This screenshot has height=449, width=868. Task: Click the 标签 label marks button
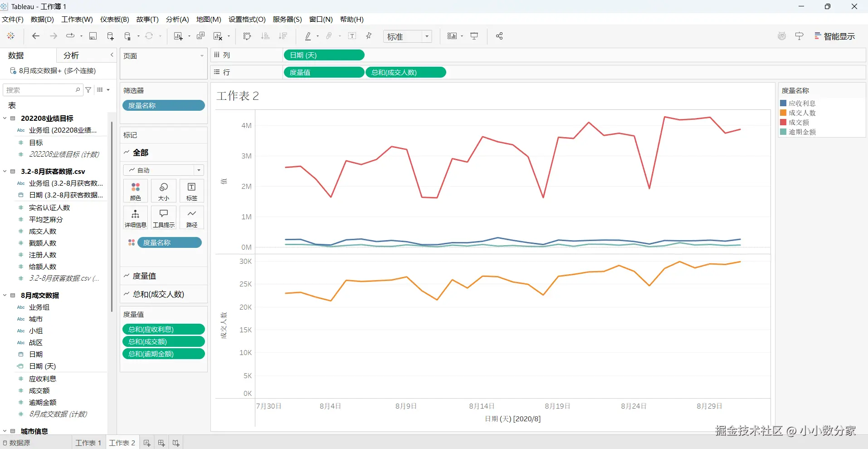point(192,191)
